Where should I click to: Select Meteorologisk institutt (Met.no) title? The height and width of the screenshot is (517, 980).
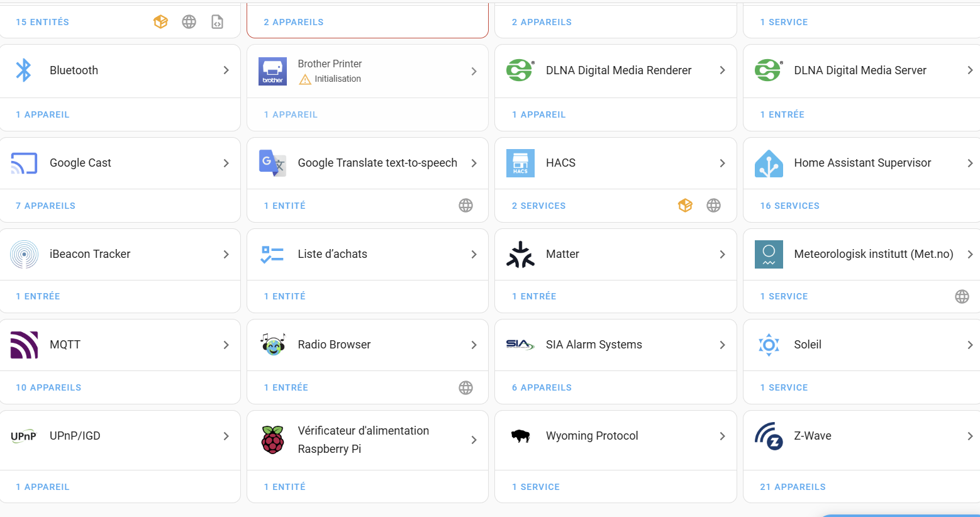click(873, 254)
